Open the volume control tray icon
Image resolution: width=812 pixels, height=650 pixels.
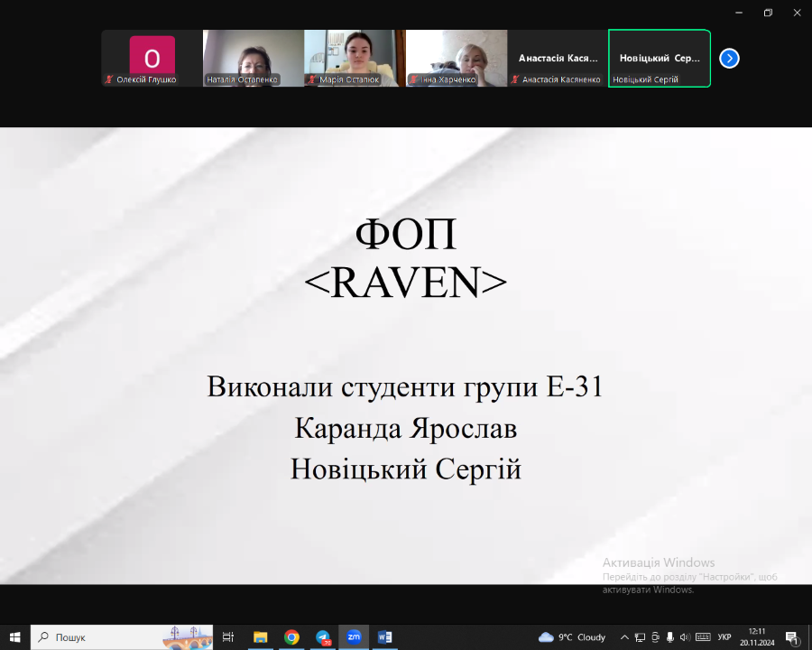coord(685,637)
